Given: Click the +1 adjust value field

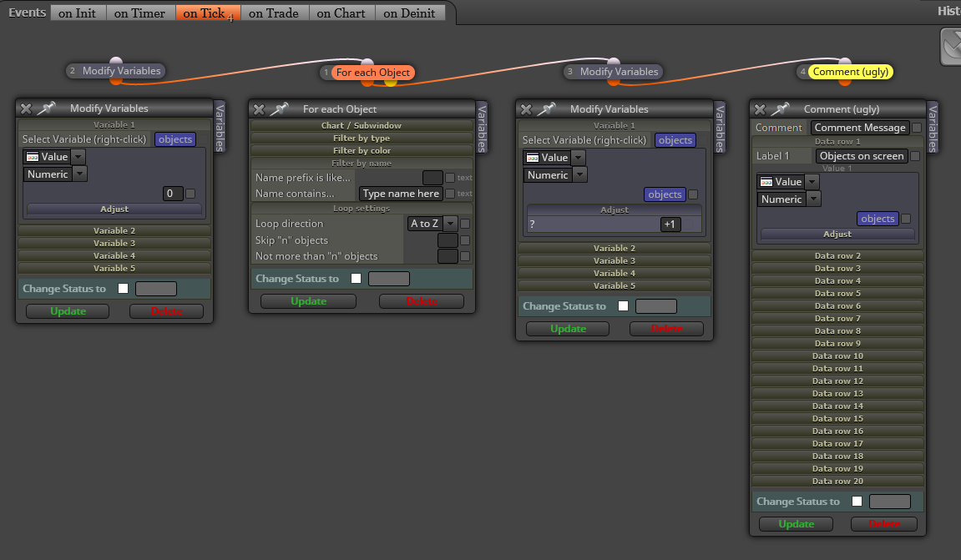Looking at the screenshot, I should tap(670, 225).
